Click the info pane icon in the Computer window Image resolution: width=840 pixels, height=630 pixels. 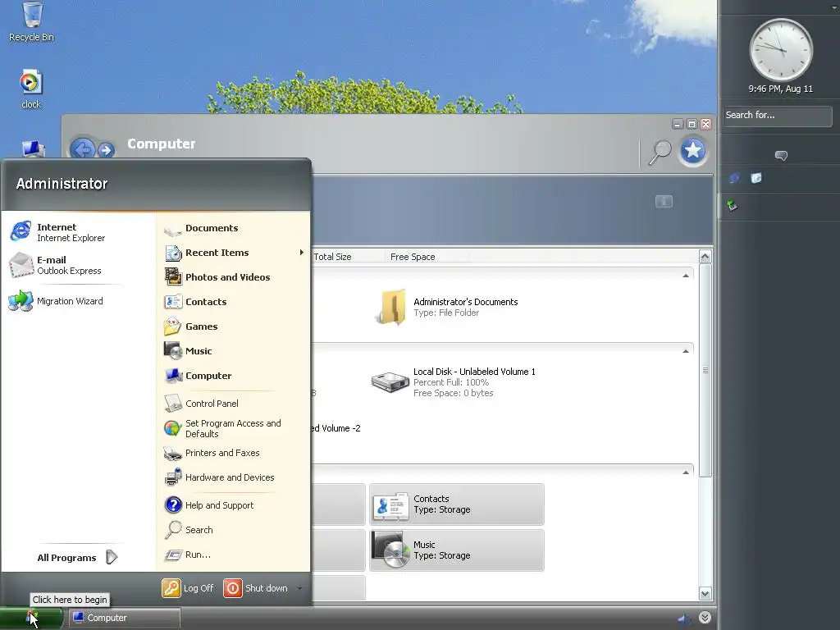click(x=664, y=202)
